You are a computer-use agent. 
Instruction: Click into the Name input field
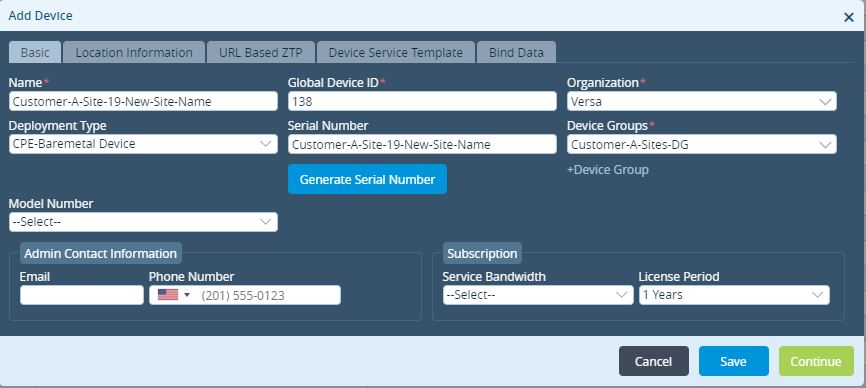pyautogui.click(x=143, y=101)
